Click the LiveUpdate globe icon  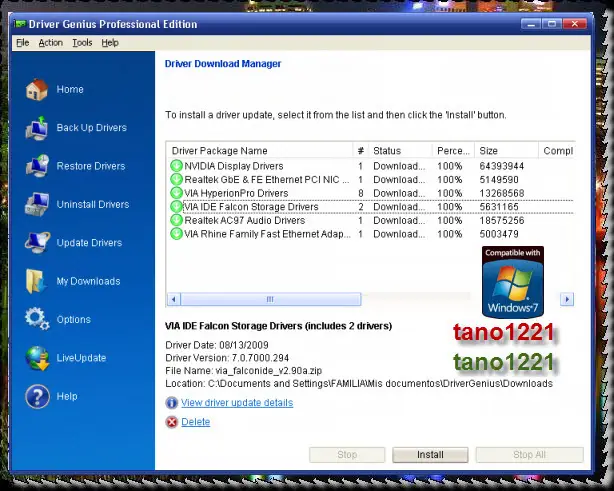(x=37, y=358)
